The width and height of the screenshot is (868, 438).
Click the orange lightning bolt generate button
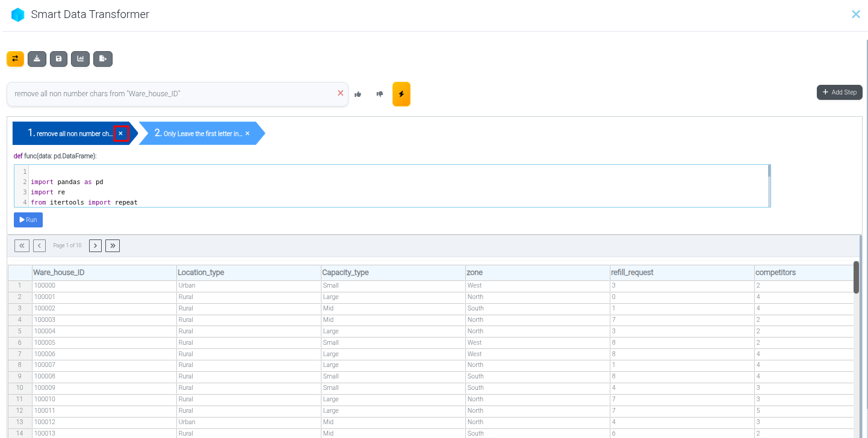(x=401, y=94)
